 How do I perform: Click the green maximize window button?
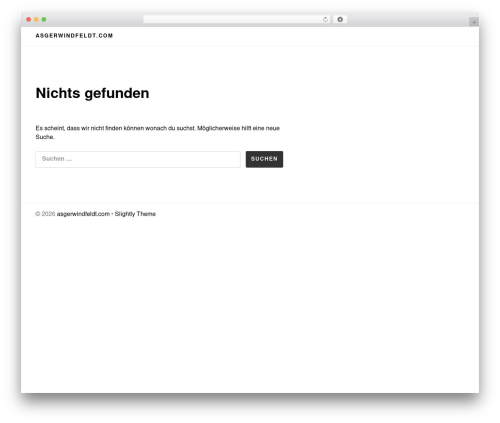tap(44, 19)
